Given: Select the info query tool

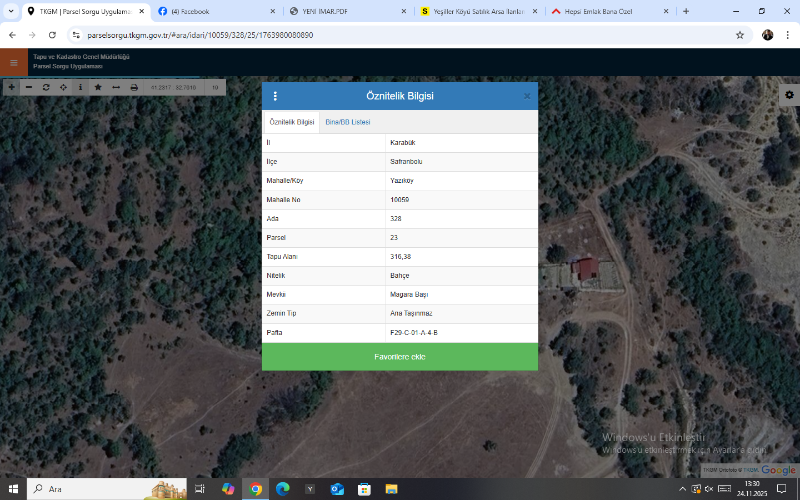Looking at the screenshot, I should pos(80,88).
